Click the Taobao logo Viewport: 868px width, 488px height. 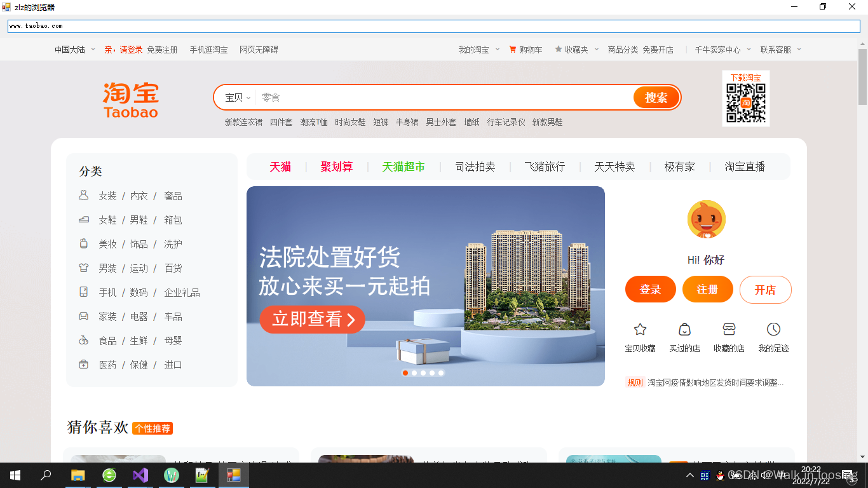coord(131,100)
